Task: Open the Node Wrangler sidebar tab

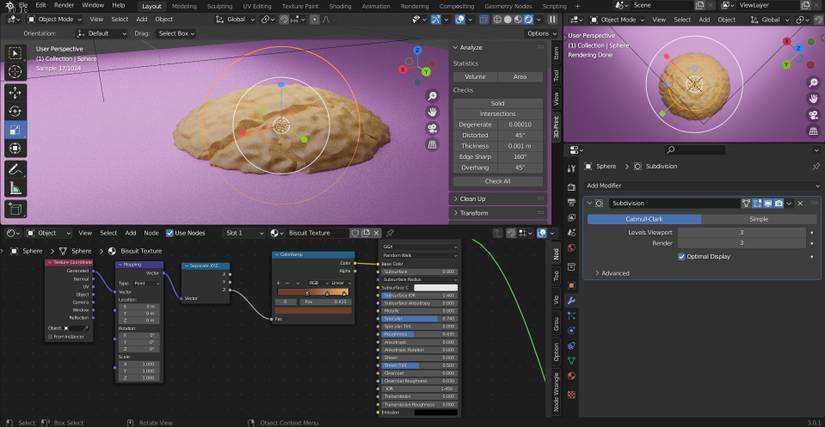Action: 556,392
